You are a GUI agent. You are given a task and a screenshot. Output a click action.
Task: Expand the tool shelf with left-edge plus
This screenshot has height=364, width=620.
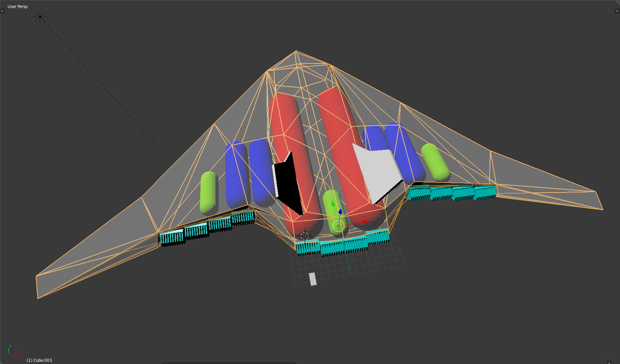click(2, 11)
